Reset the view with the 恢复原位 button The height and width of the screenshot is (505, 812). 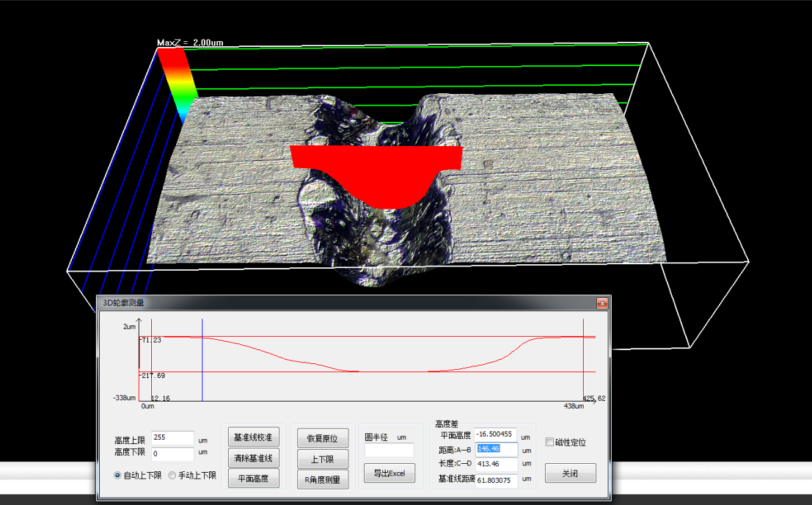point(322,438)
